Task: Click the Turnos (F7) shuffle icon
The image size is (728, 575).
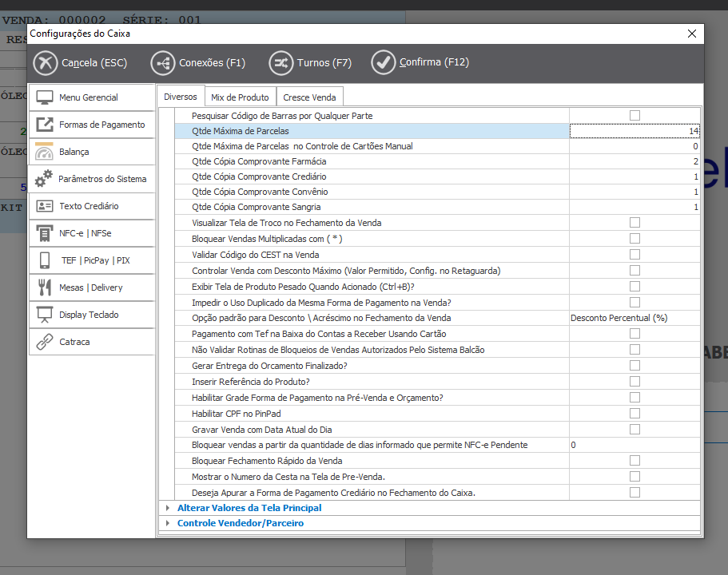Action: (281, 62)
